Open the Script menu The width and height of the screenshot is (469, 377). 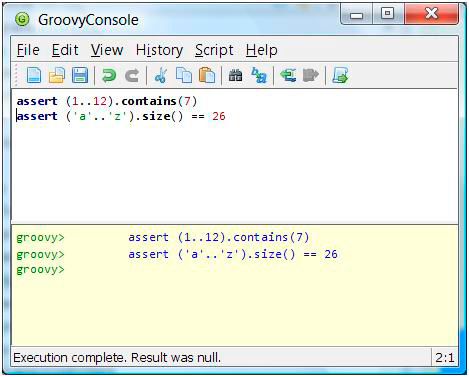(x=214, y=51)
